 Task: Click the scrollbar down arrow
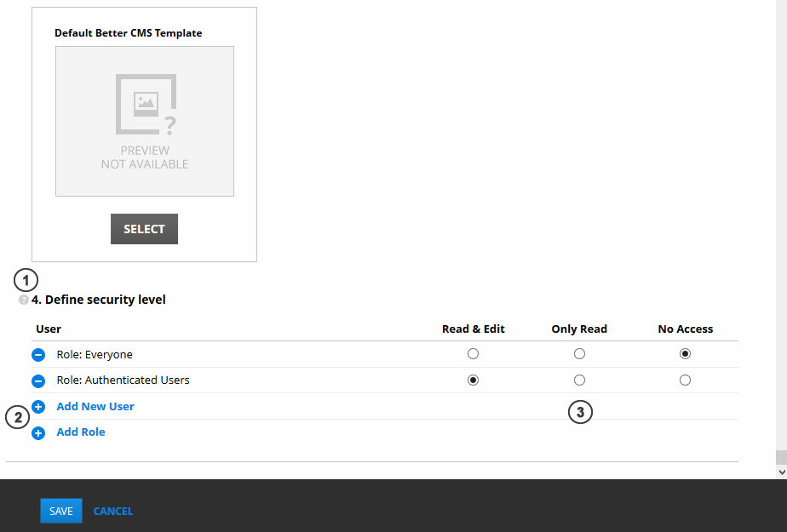tap(781, 471)
